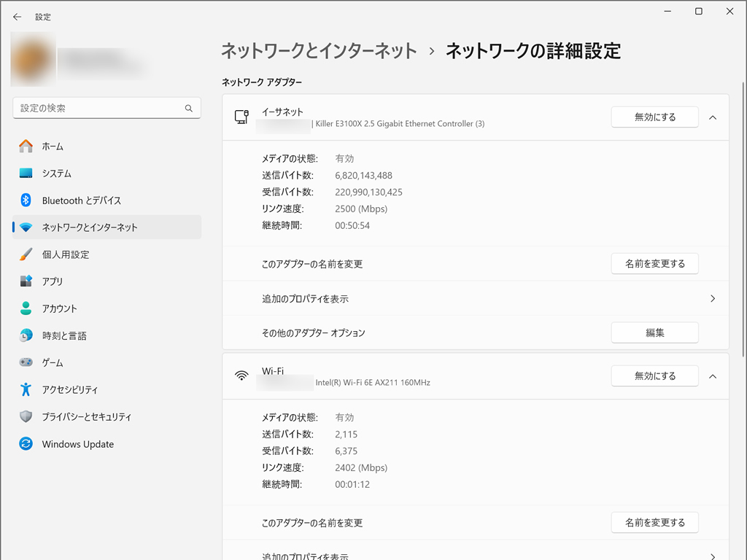The height and width of the screenshot is (560, 747).
Task: Click the イーサネット adapter monitor icon
Action: 241,117
